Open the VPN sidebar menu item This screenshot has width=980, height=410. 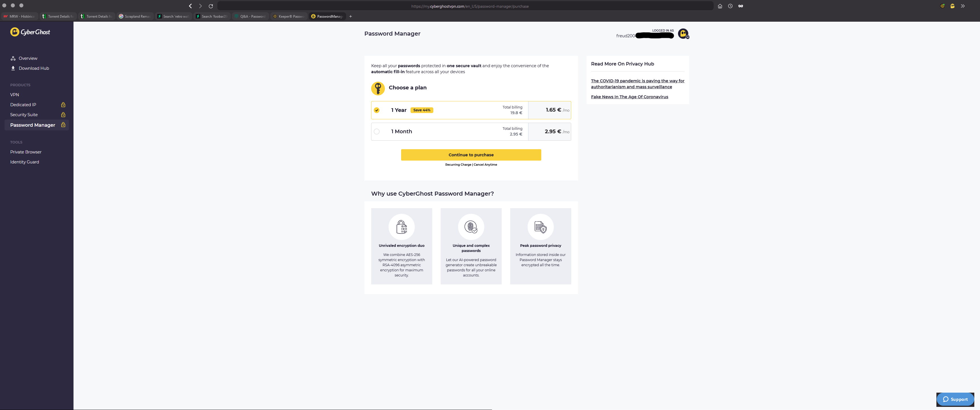pyautogui.click(x=15, y=95)
